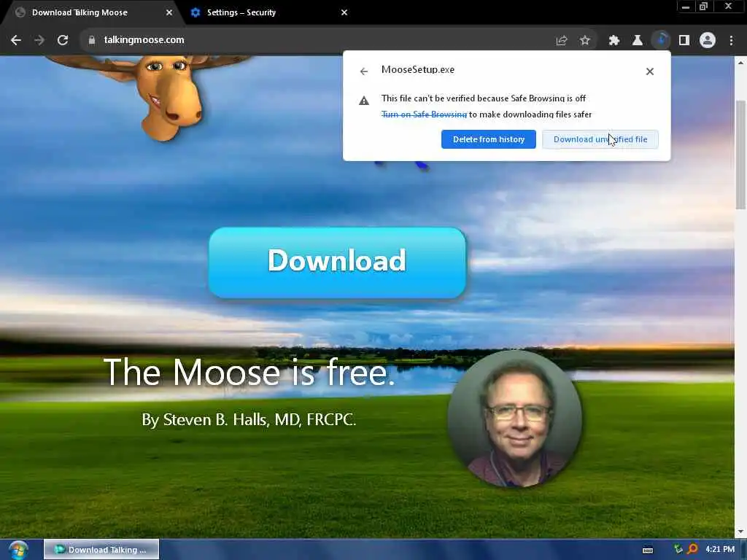
Task: Click Download Talking taskbar button
Action: tap(101, 550)
